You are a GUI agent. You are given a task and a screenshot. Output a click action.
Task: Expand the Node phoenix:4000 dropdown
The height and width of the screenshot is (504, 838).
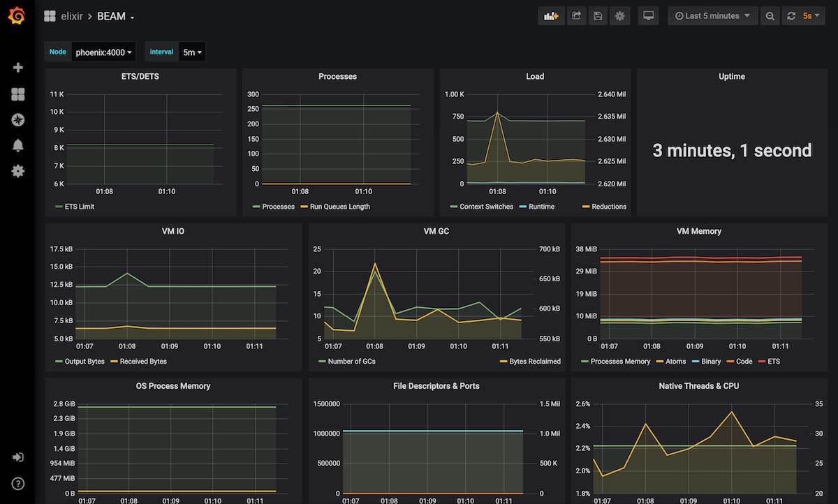pos(103,52)
